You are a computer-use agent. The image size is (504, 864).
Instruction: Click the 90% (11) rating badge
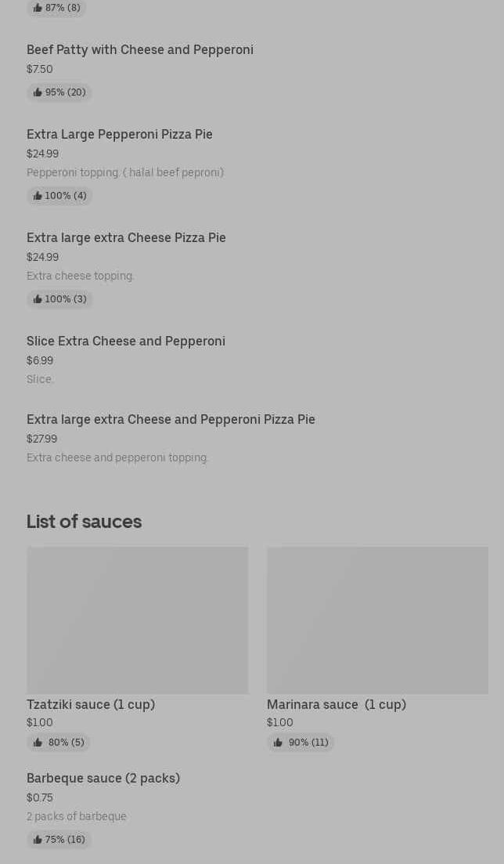point(301,743)
